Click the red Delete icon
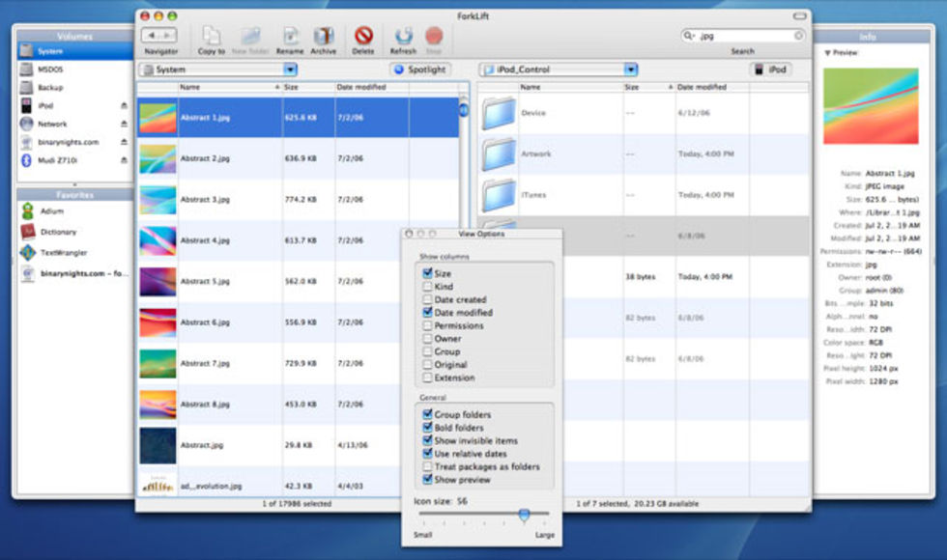 [363, 37]
